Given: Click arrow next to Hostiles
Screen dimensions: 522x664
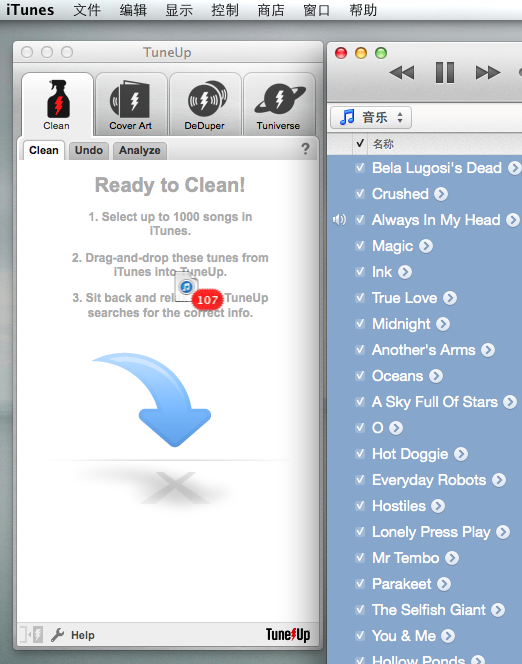Looking at the screenshot, I should [x=438, y=506].
